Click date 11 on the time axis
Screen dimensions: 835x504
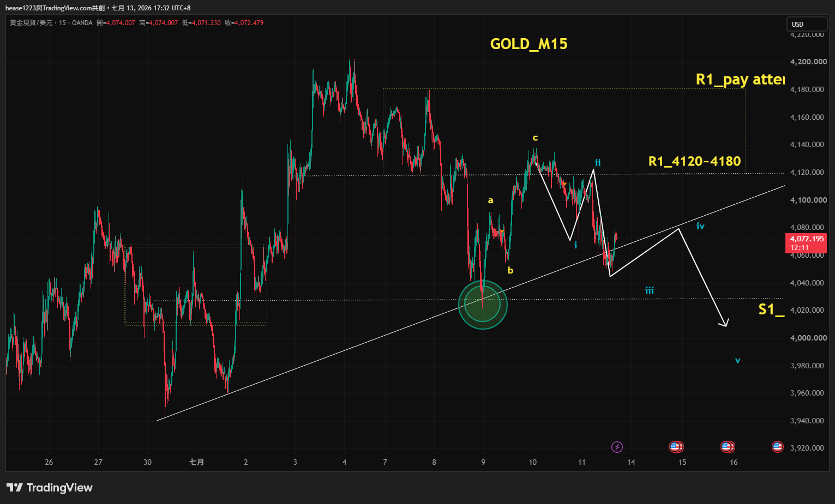[x=581, y=462]
